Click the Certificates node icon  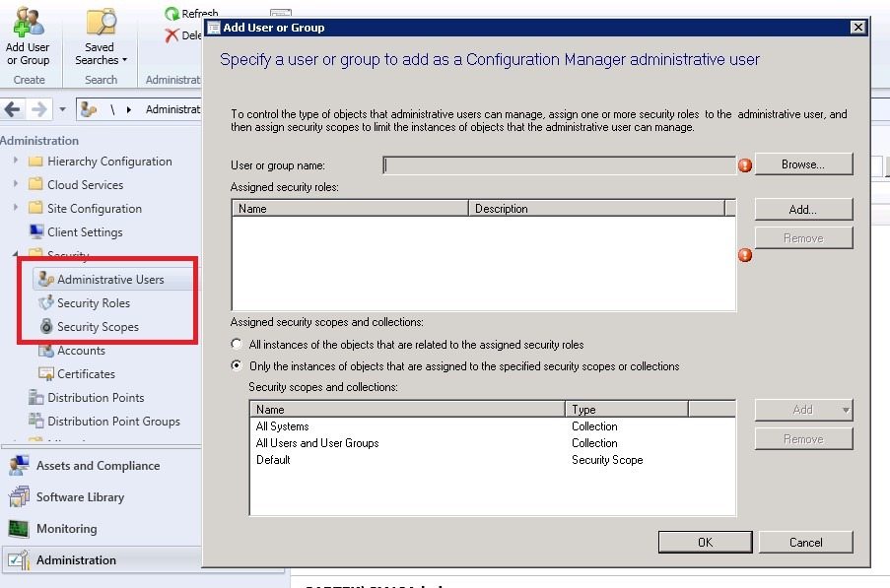pyautogui.click(x=46, y=373)
